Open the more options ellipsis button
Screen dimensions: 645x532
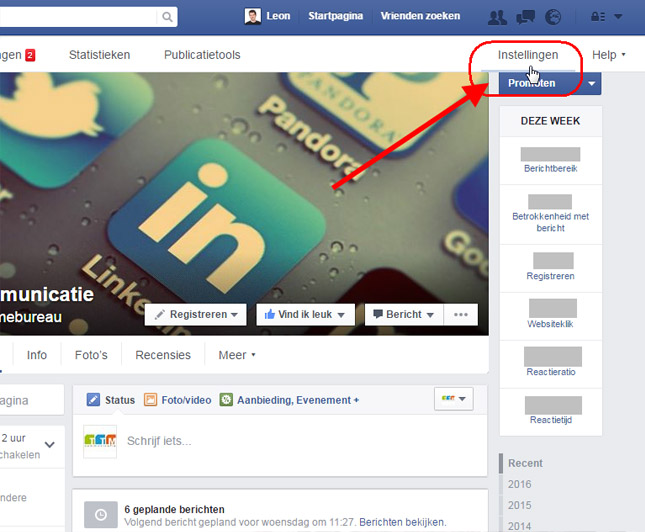point(461,314)
